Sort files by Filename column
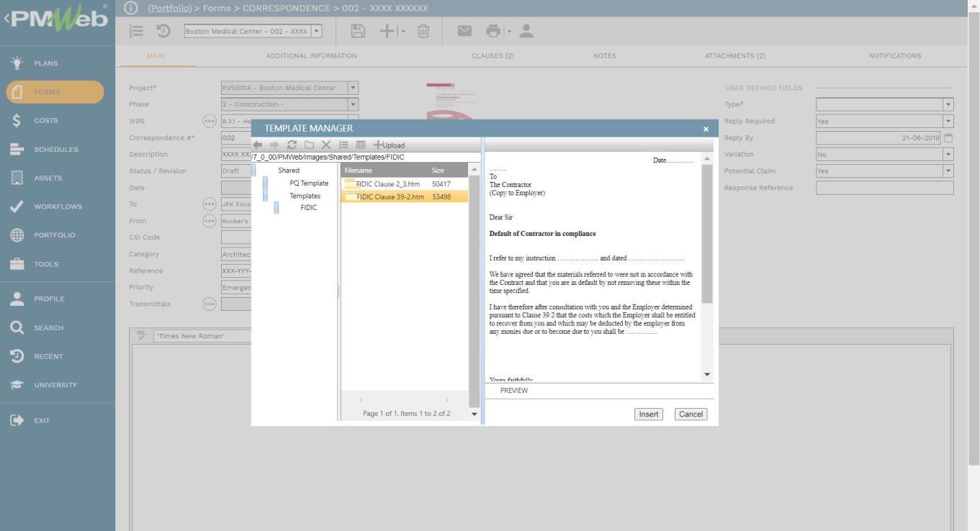This screenshot has width=980, height=531. 358,171
